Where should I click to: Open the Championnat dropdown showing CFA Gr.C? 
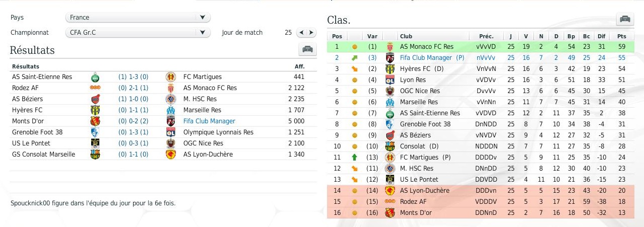[x=138, y=32]
